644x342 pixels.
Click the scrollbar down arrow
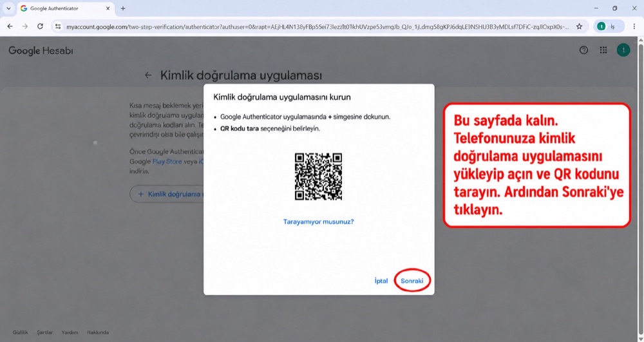[640, 339]
